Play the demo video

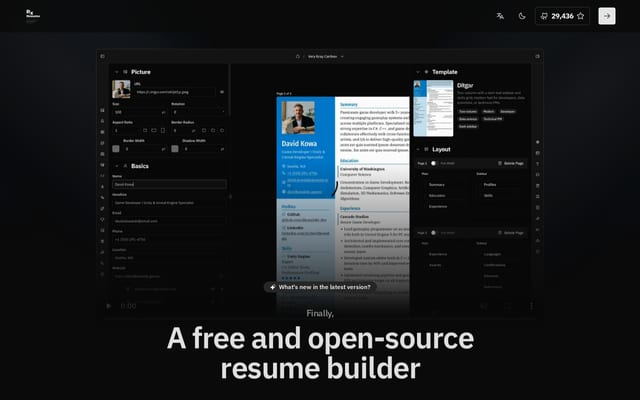click(x=109, y=306)
